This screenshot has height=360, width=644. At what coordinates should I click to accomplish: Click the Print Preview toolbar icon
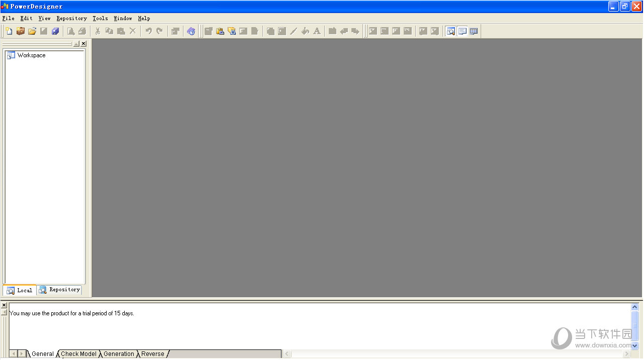pyautogui.click(x=71, y=31)
